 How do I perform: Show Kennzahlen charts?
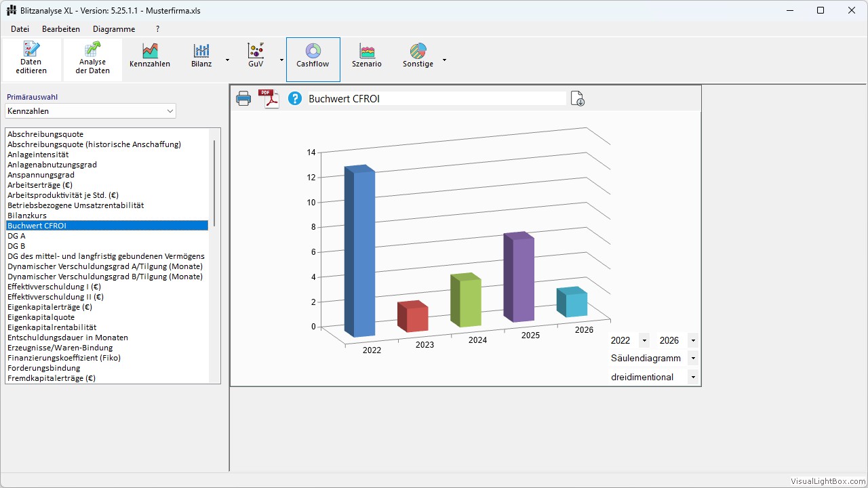click(150, 60)
